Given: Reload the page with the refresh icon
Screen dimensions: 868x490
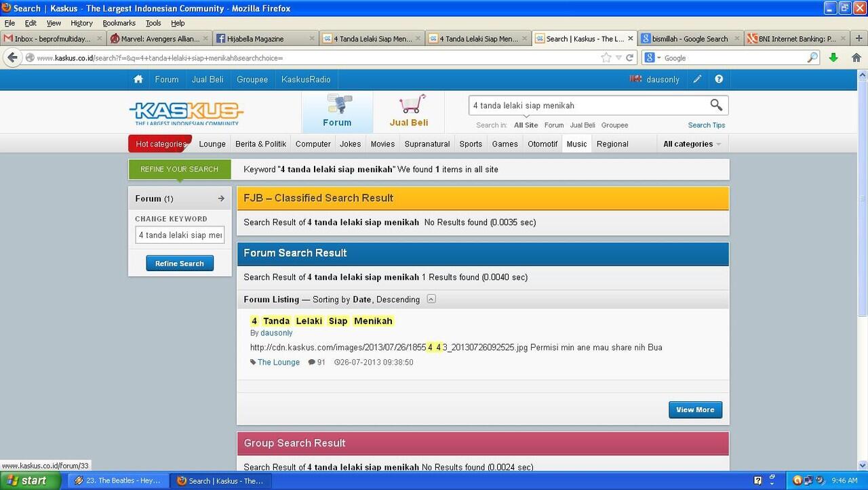Looking at the screenshot, I should point(629,58).
